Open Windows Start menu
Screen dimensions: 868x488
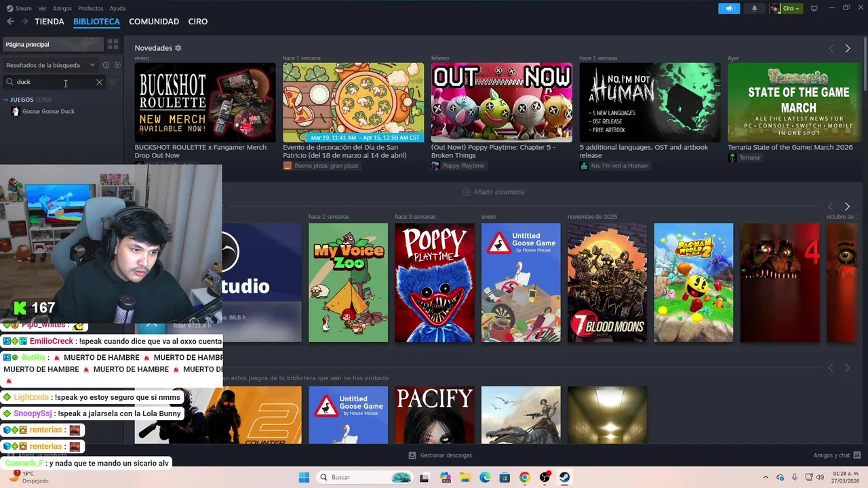[304, 477]
